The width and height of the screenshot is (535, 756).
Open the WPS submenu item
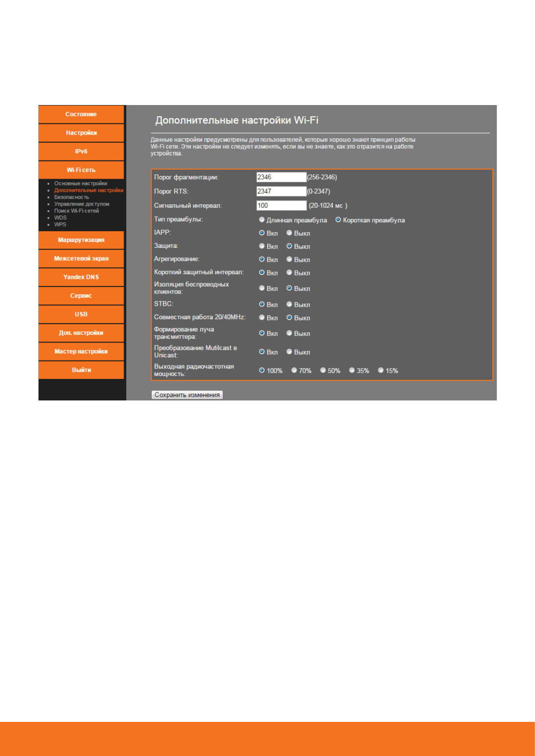pos(60,224)
